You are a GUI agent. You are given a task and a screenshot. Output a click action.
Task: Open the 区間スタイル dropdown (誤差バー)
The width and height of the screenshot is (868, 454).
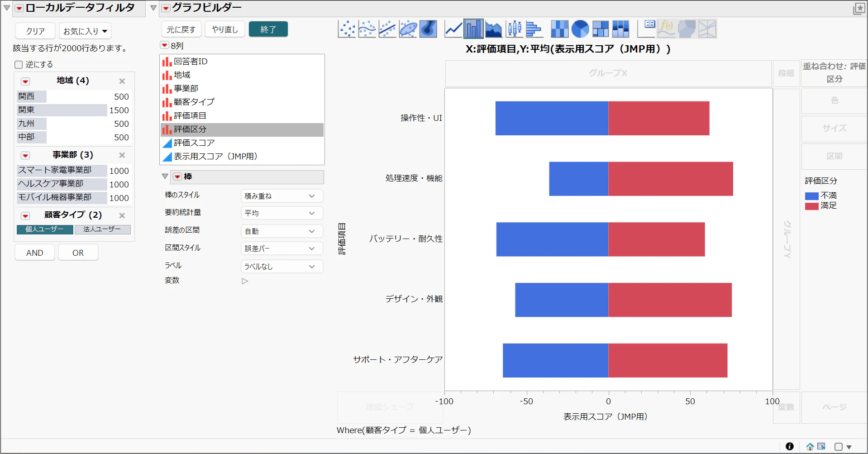point(282,249)
